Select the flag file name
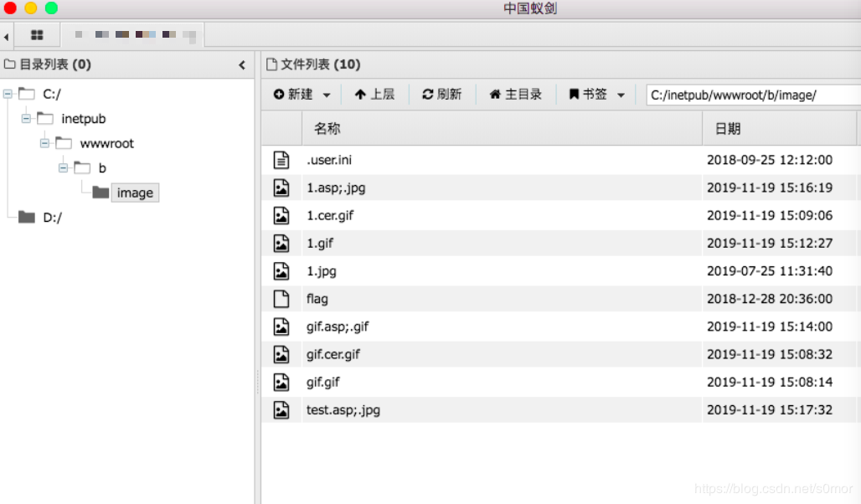This screenshot has height=504, width=861. [317, 299]
